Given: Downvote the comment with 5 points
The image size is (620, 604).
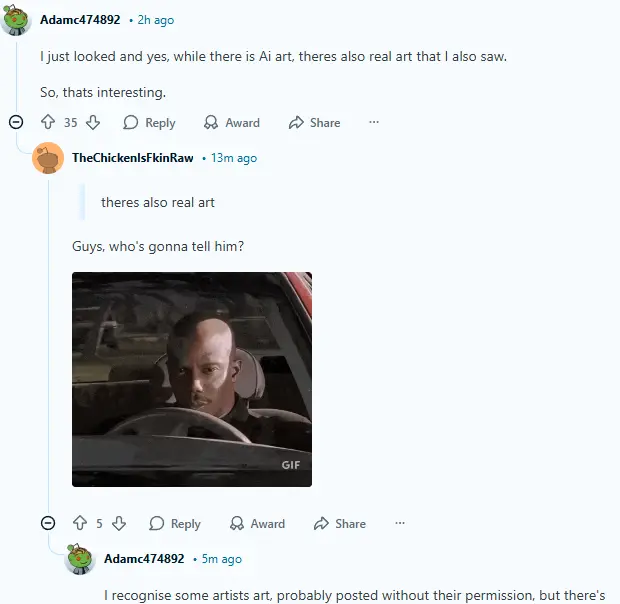Looking at the screenshot, I should coord(119,523).
